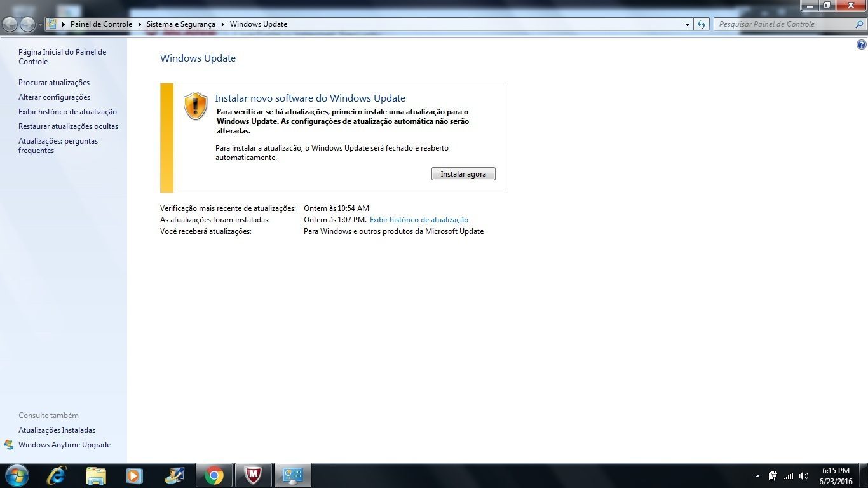Screen dimensions: 868x488
Task: Click Sistema e Segurança breadcrumb
Action: point(180,24)
